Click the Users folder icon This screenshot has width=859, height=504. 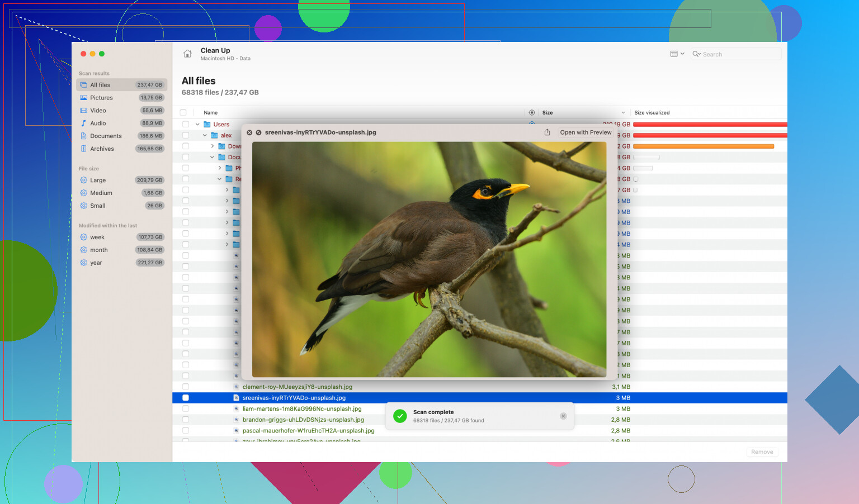coord(207,125)
